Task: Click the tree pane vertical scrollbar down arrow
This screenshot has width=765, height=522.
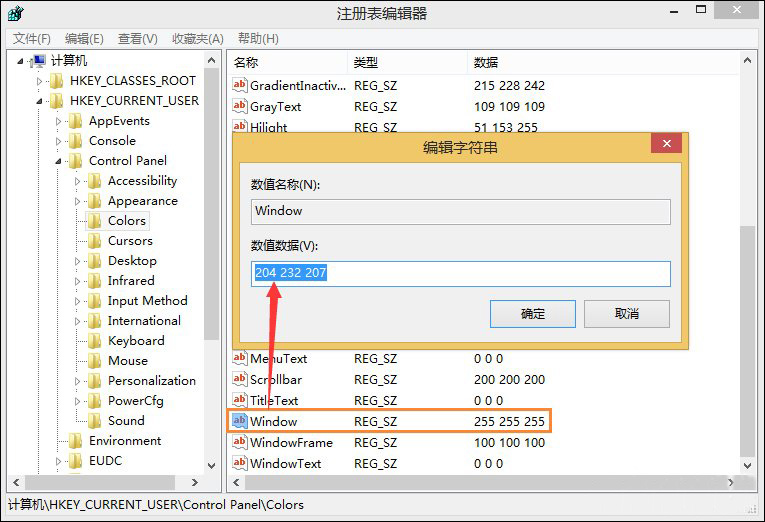Action: [211, 465]
